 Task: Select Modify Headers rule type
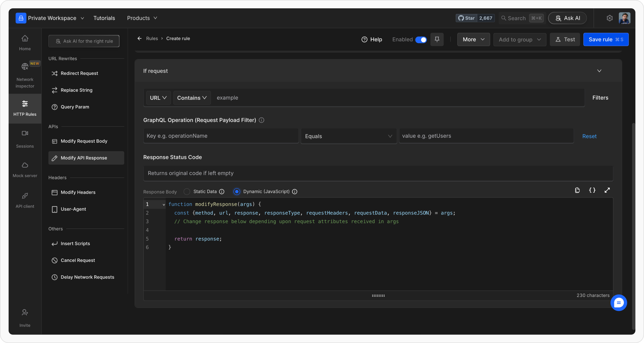point(78,192)
